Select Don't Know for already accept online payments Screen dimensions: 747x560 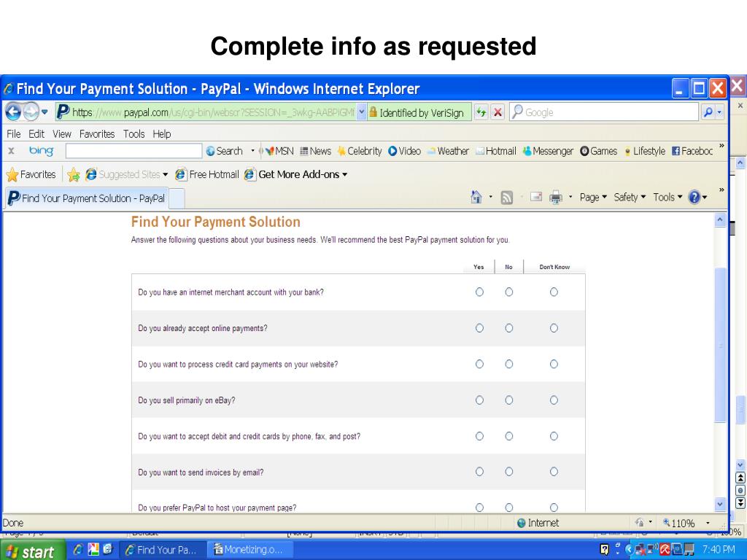554,328
